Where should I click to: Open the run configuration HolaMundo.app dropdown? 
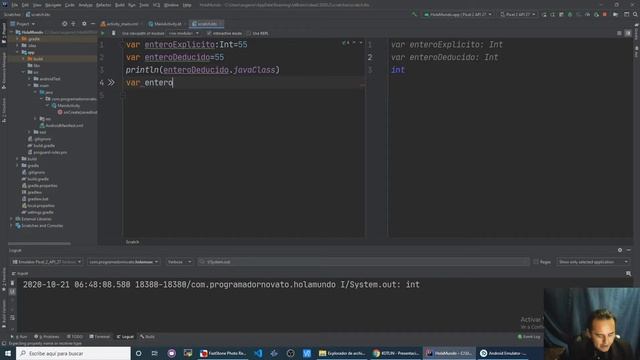[458, 14]
